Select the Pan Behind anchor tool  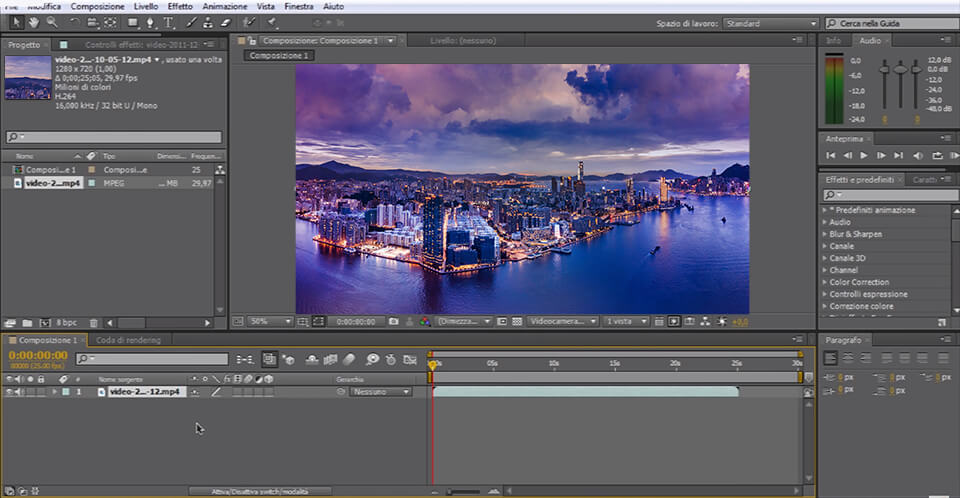[x=110, y=23]
